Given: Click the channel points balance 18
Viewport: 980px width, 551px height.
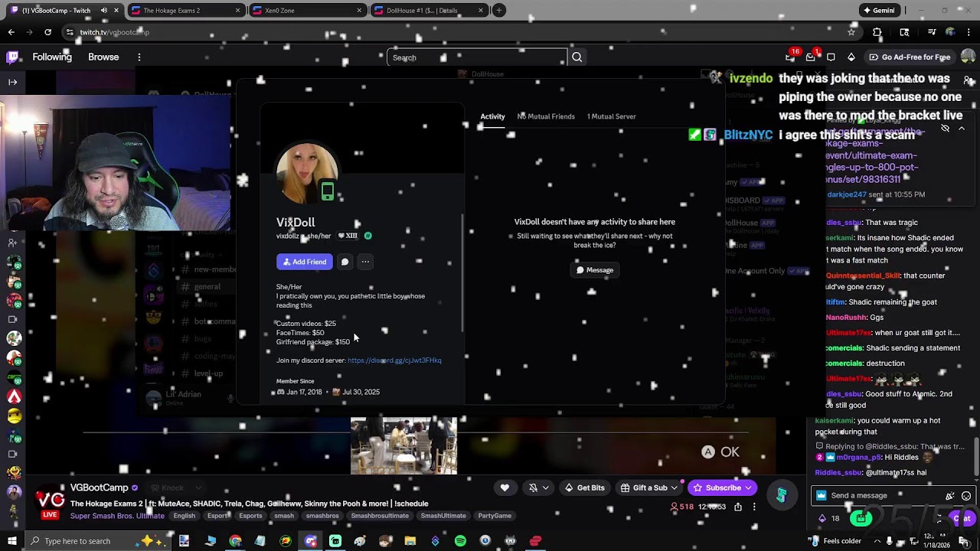Looking at the screenshot, I should pyautogui.click(x=830, y=518).
